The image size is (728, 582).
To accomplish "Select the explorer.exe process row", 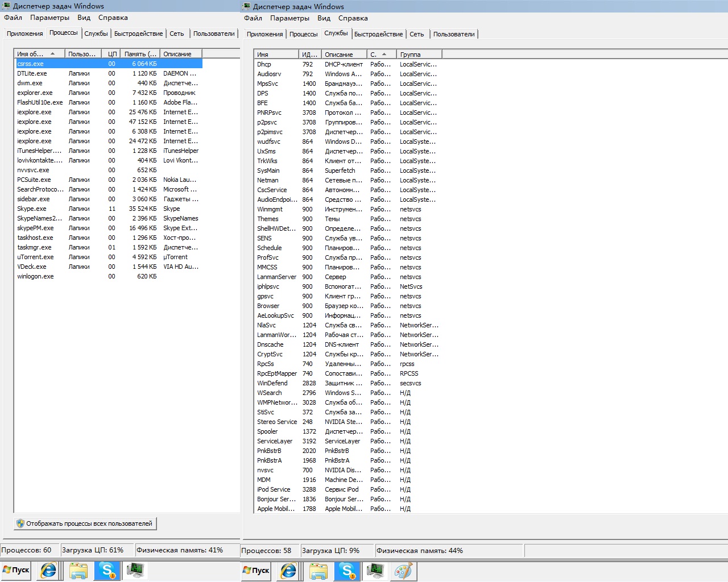I will (x=109, y=93).
